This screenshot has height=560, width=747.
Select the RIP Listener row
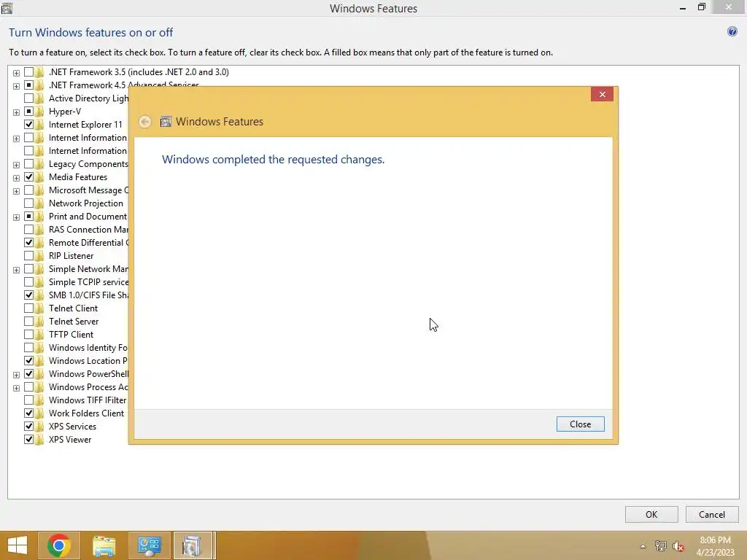71,256
